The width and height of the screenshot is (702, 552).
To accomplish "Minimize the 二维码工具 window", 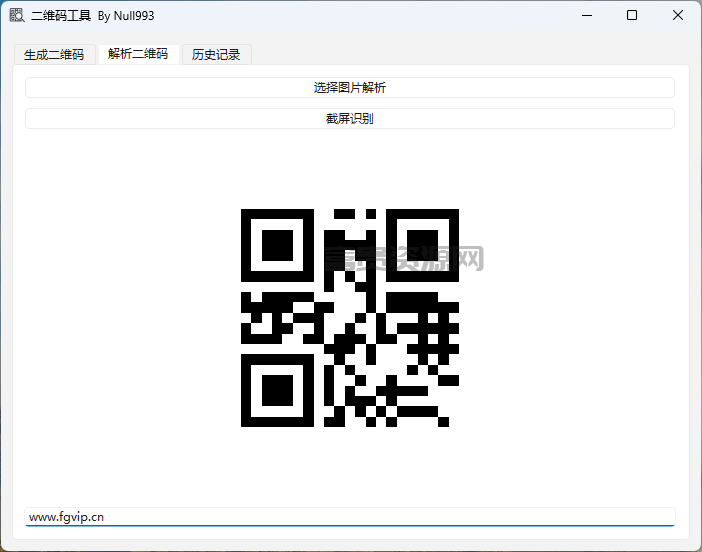I will [587, 15].
